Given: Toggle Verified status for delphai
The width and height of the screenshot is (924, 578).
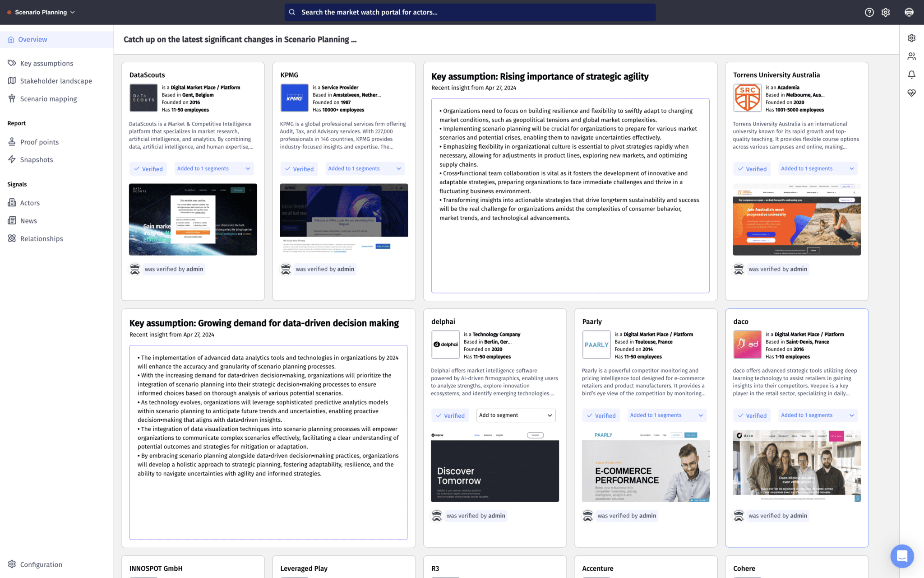Looking at the screenshot, I should click(450, 415).
